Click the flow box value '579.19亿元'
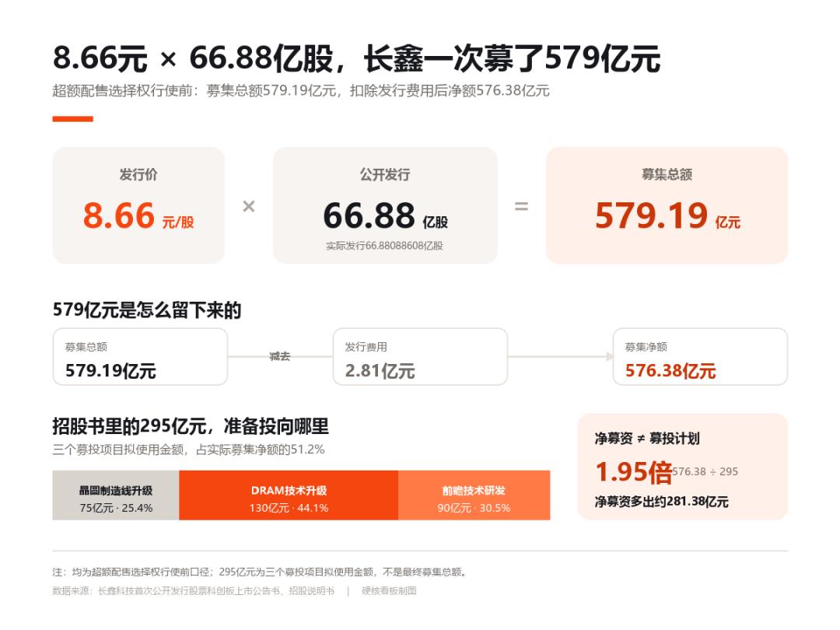Screen dimensions: 840x630 click(110, 371)
